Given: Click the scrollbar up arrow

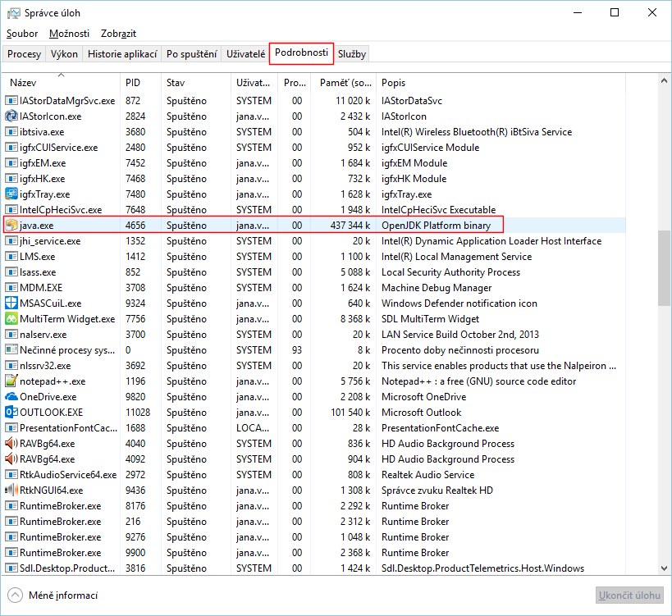Looking at the screenshot, I should coord(664,80).
